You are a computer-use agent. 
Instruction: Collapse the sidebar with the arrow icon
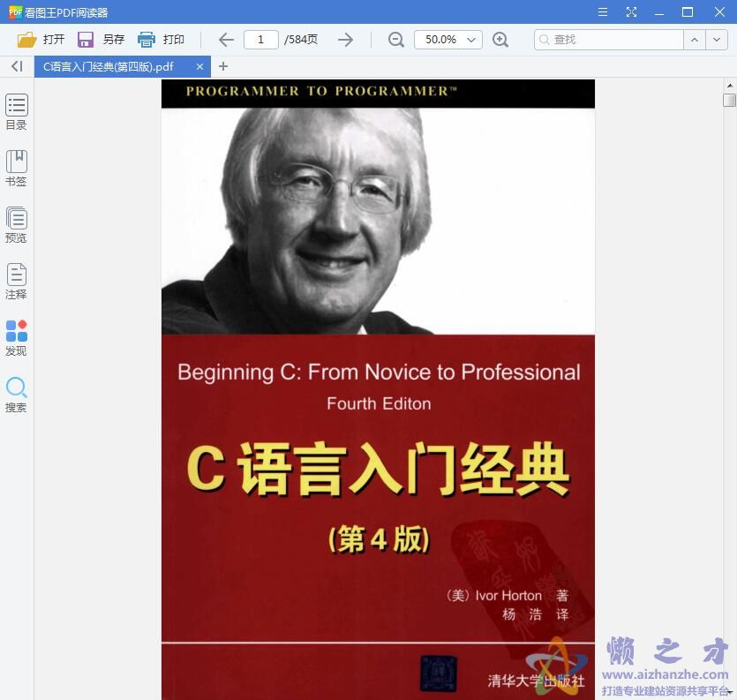pyautogui.click(x=17, y=66)
